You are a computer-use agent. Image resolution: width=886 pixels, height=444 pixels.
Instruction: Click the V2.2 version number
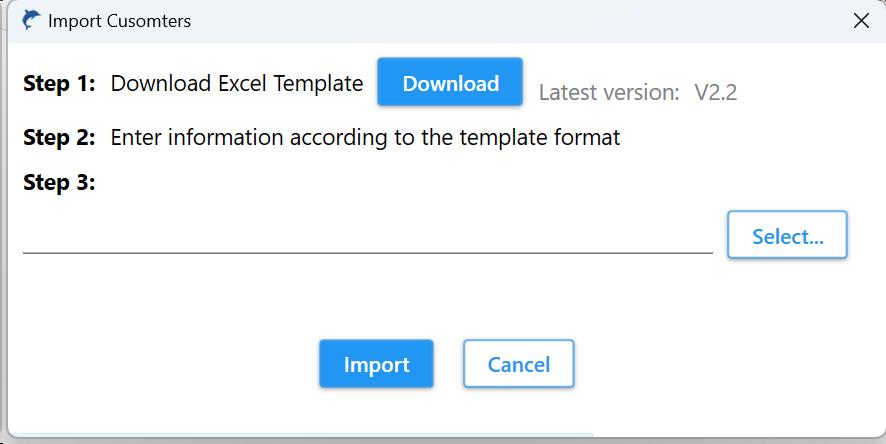click(715, 93)
